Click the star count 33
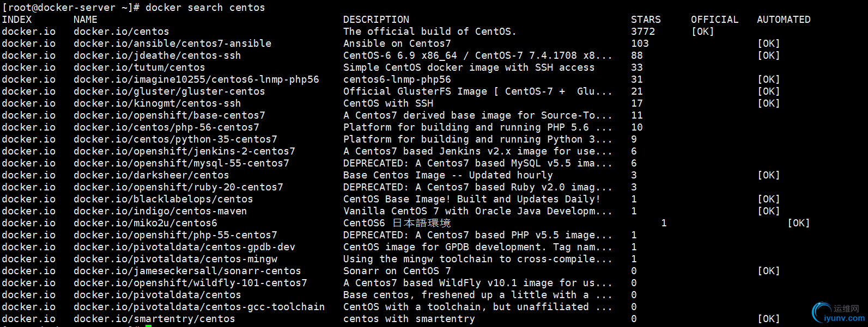This screenshot has width=868, height=327. [x=637, y=67]
